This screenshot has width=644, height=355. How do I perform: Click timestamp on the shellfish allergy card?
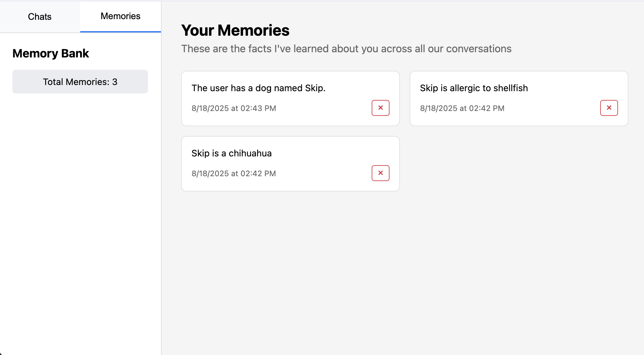pos(462,108)
